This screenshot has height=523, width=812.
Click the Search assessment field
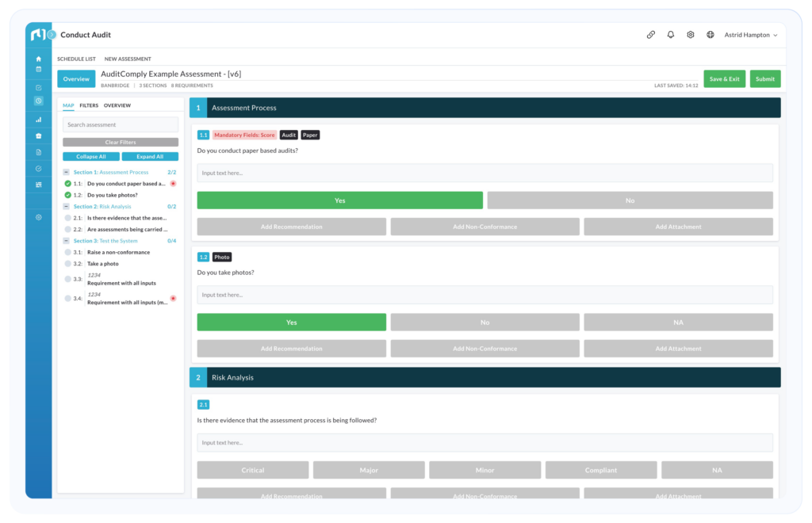coord(121,124)
